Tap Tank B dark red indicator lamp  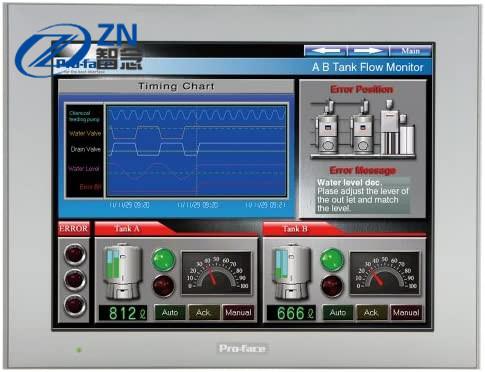pos(332,286)
